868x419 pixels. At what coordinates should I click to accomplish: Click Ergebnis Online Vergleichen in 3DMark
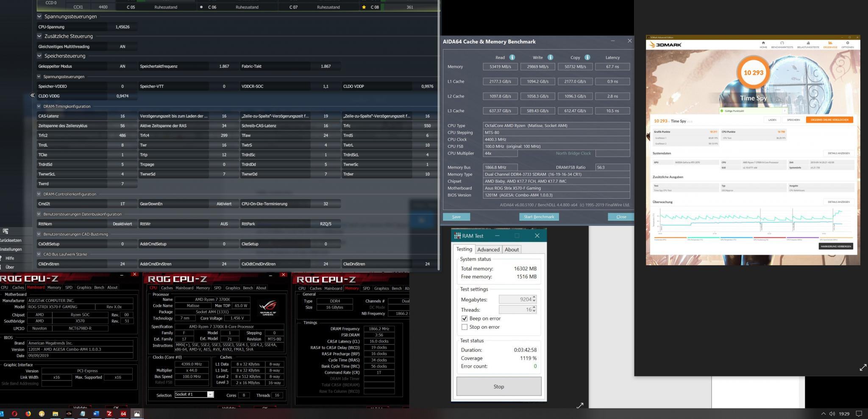829,120
